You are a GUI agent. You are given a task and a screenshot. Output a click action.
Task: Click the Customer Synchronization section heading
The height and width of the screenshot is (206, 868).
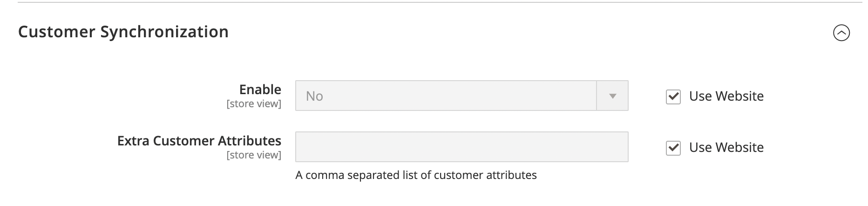tap(123, 32)
